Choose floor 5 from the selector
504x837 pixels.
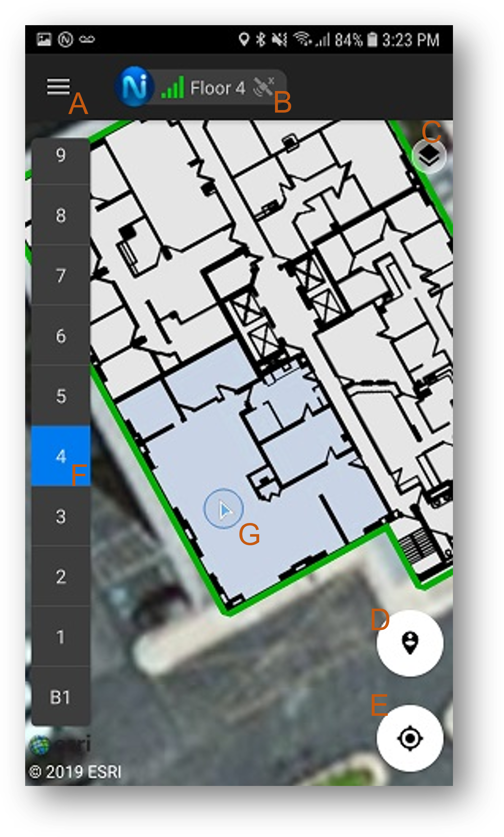tap(61, 396)
